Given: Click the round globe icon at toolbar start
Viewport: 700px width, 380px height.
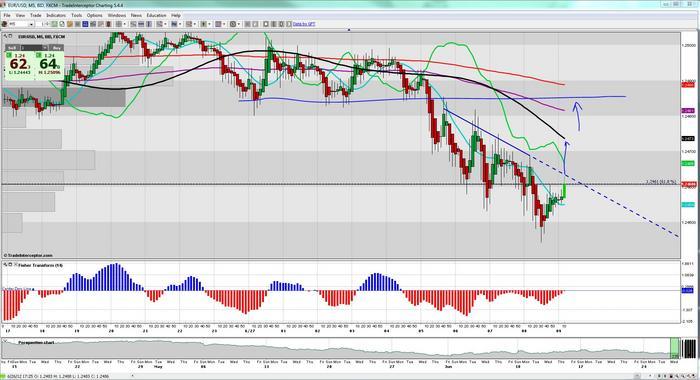Looking at the screenshot, I should click(x=4, y=24).
